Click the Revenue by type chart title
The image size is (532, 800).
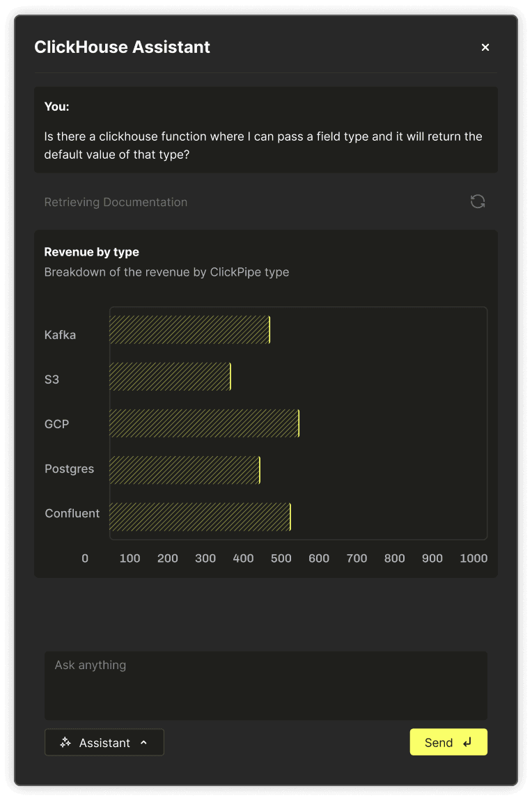click(x=92, y=252)
